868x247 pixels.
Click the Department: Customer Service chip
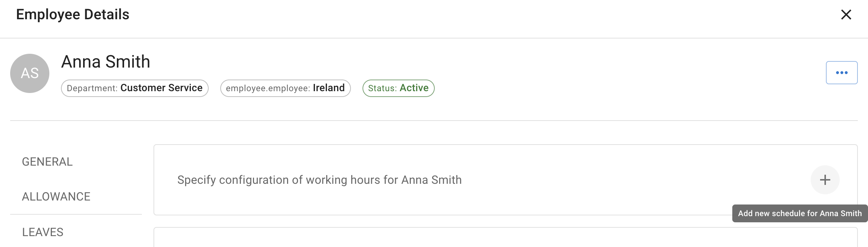coord(135,88)
